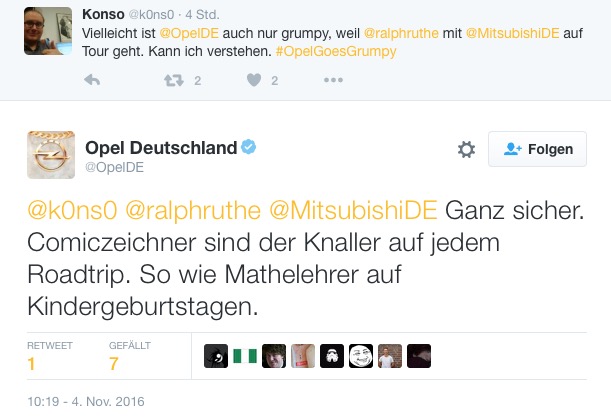Open the @MitsubishiDE mention in Opel's reply
This screenshot has width=611, height=418.
click(x=353, y=210)
